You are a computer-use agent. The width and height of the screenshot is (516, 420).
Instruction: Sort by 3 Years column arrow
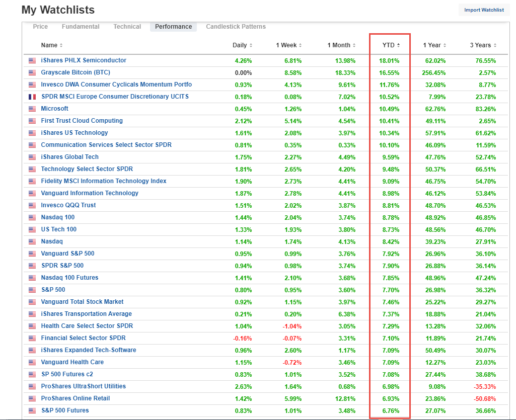click(x=495, y=45)
